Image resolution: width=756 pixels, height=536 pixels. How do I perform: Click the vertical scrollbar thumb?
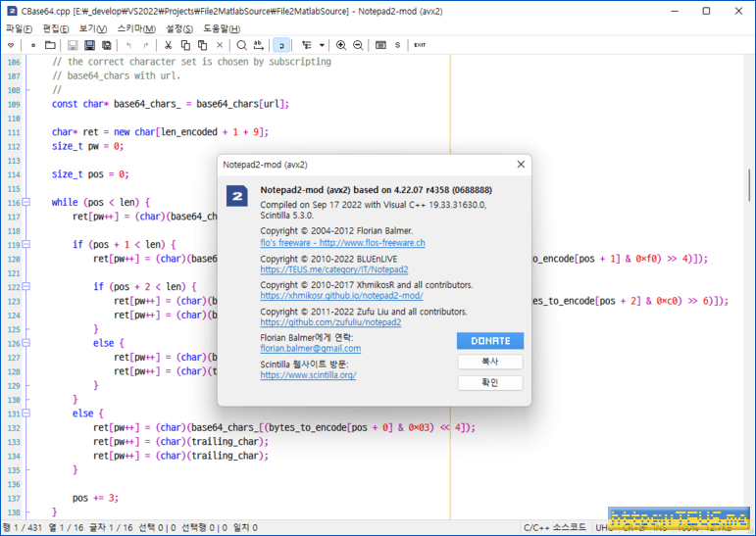click(x=749, y=185)
